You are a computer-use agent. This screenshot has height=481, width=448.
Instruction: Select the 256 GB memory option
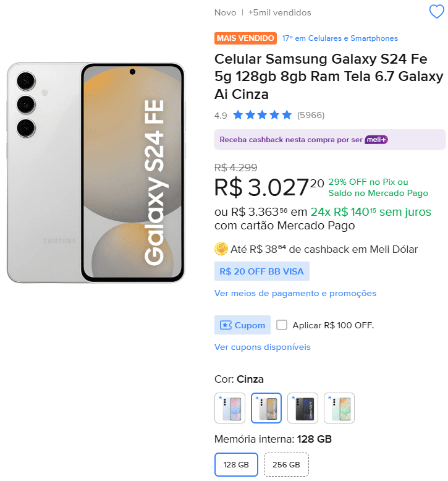pyautogui.click(x=286, y=464)
